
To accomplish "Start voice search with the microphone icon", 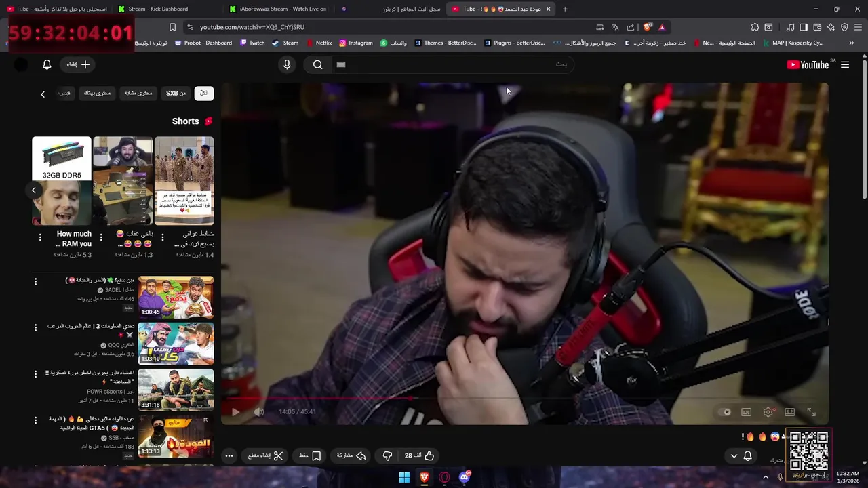I will click(287, 64).
